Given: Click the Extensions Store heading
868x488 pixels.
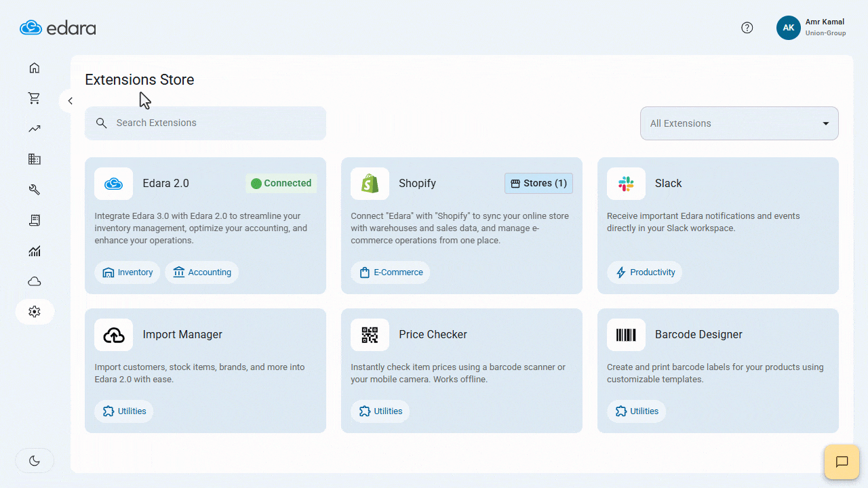Looking at the screenshot, I should point(140,80).
